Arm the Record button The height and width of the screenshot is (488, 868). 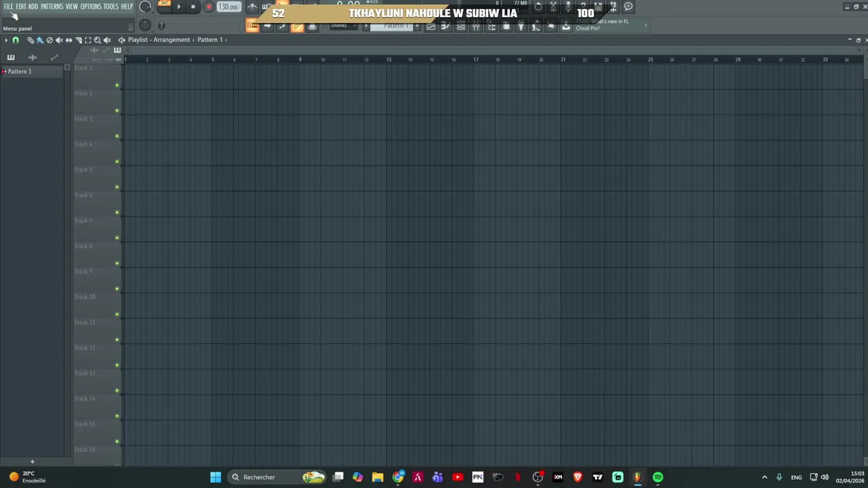pyautogui.click(x=209, y=6)
